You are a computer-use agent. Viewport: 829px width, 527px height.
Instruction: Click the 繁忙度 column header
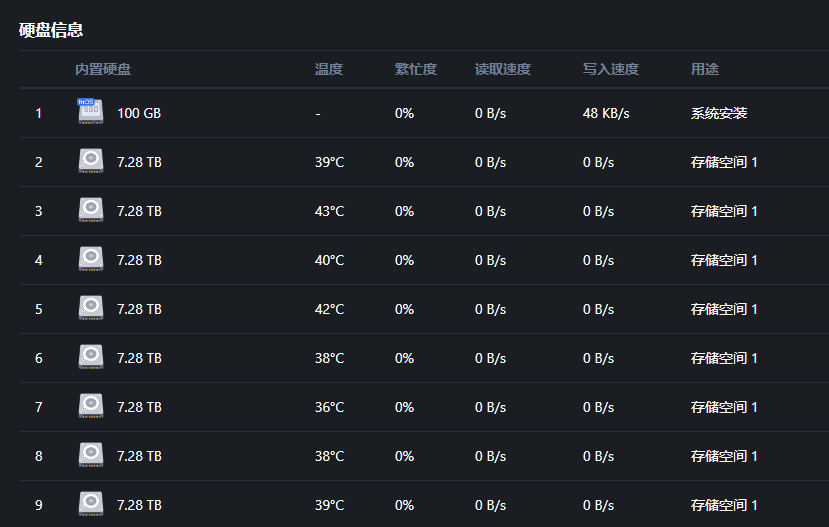tap(416, 69)
